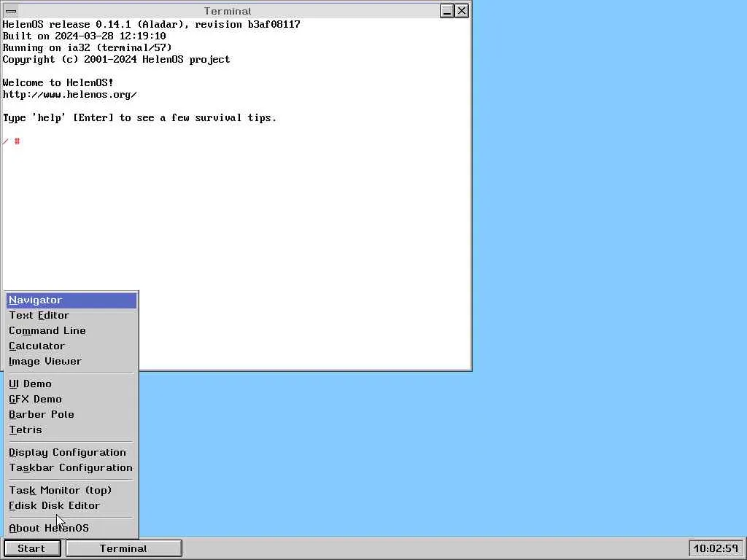Open Fdisk Disk Editor

[71, 505]
